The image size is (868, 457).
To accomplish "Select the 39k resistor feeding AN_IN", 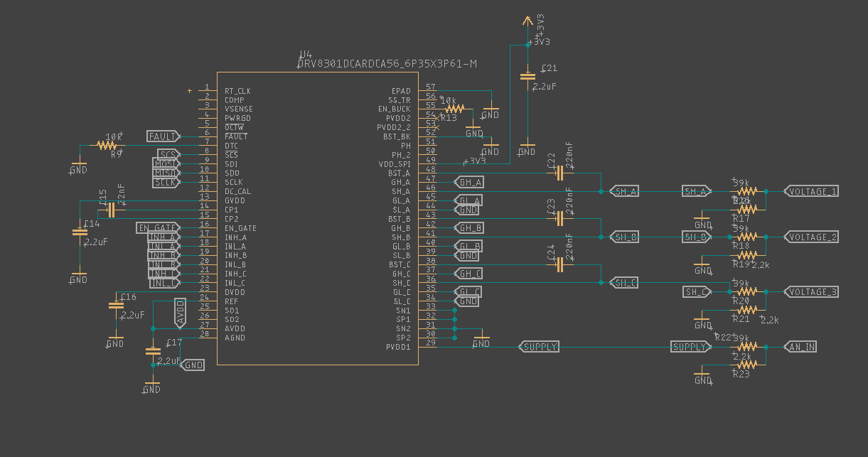I will coord(746,347).
